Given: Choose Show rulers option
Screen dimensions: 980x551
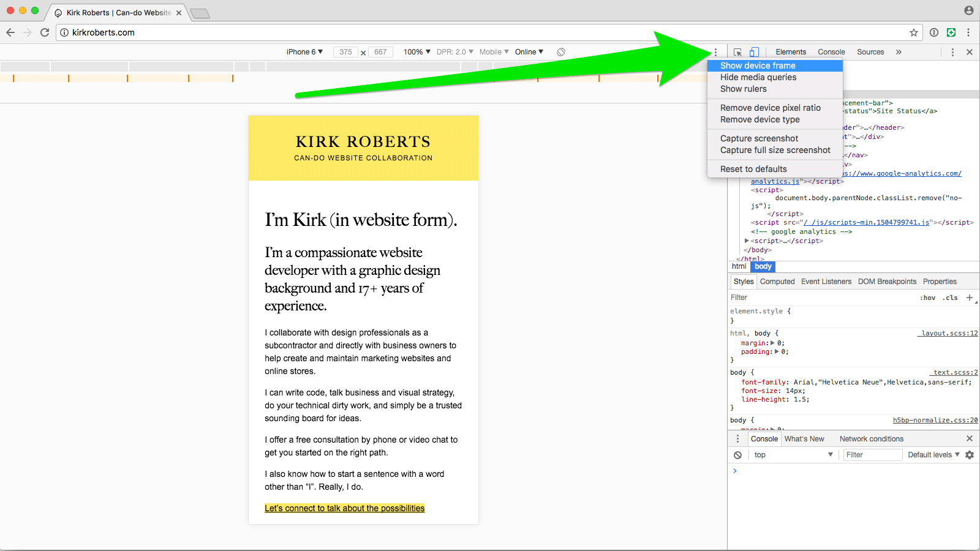Looking at the screenshot, I should [x=775, y=89].
